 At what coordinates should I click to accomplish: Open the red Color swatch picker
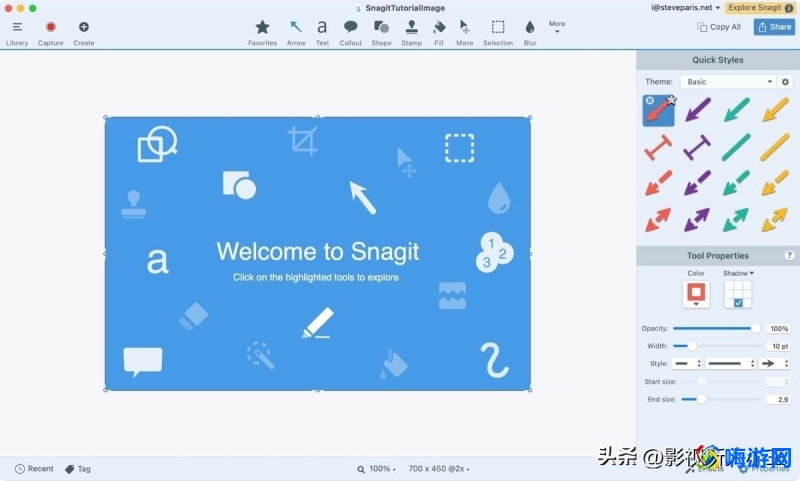tap(696, 294)
